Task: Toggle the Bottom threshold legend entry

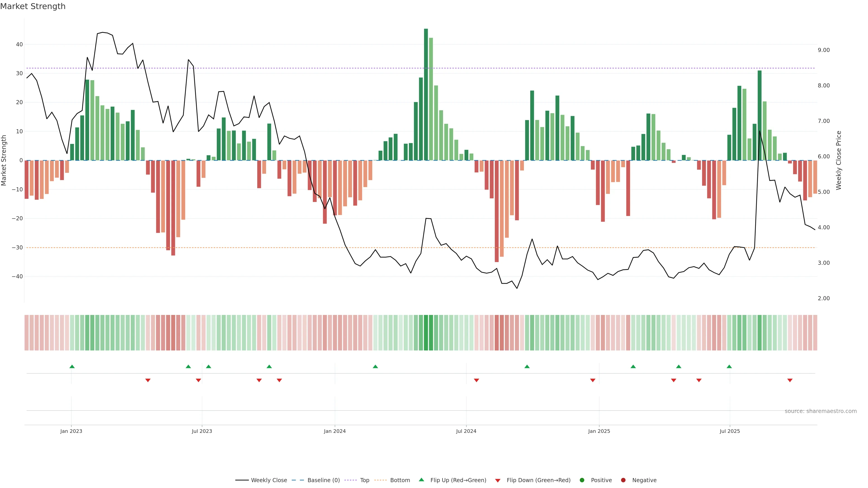Action: [x=400, y=480]
